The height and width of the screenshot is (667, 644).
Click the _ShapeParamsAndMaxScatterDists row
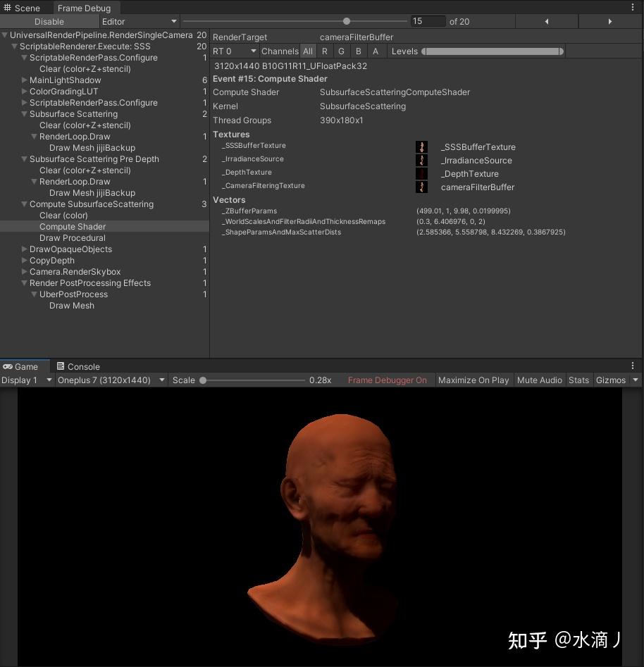393,232
